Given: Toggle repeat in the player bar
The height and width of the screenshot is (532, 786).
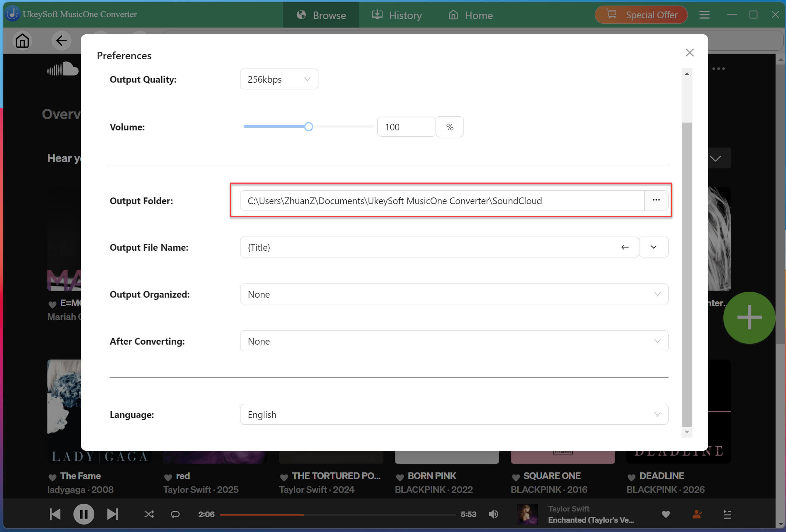Looking at the screenshot, I should tap(175, 514).
